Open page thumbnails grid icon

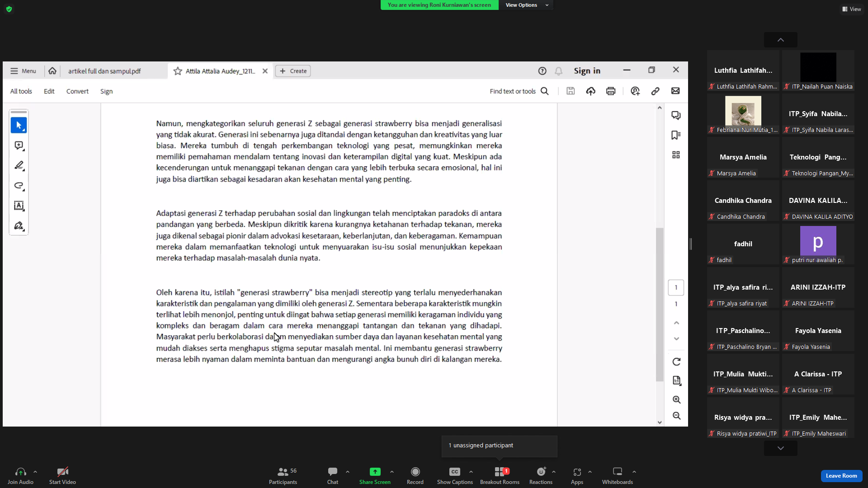(x=676, y=155)
